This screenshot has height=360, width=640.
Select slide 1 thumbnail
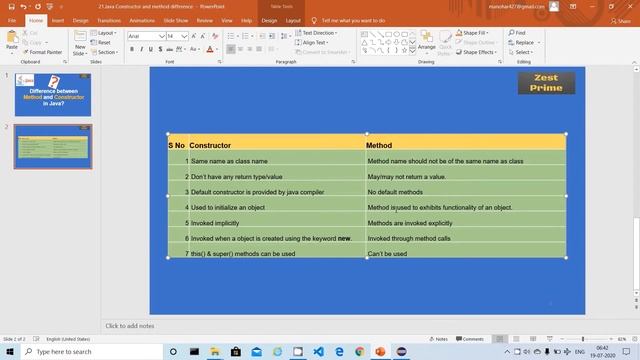53,95
